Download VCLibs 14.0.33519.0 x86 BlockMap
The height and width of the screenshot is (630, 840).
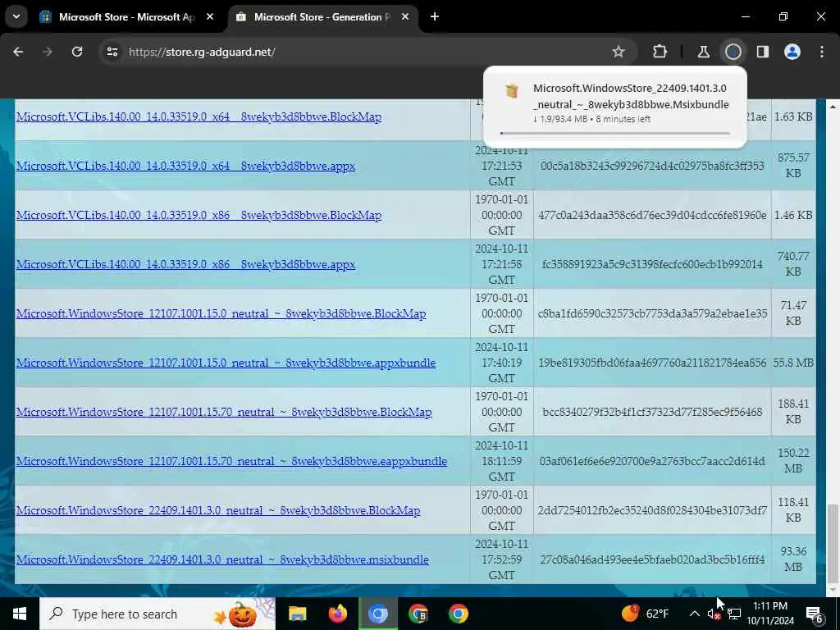pyautogui.click(x=199, y=216)
